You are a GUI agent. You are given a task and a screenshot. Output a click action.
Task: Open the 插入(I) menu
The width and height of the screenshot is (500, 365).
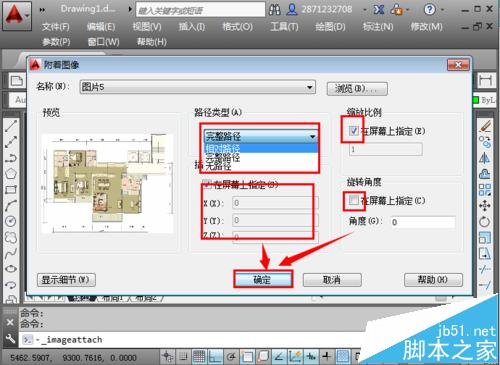[192, 27]
